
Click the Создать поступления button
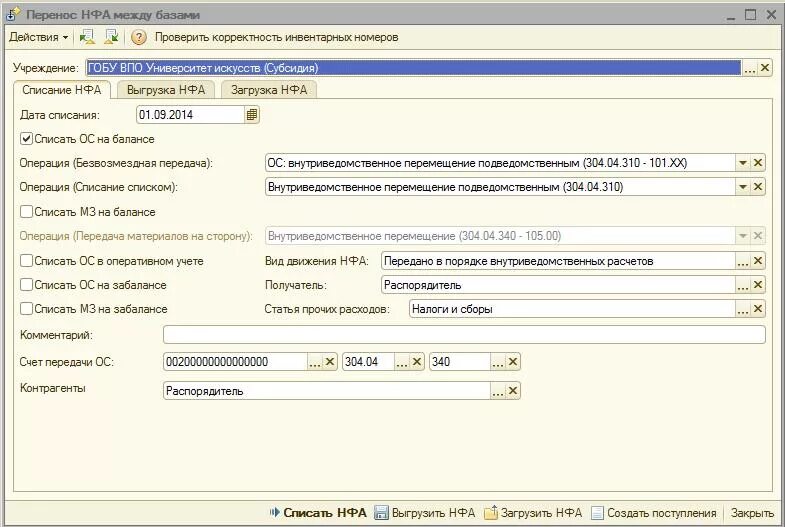pyautogui.click(x=654, y=512)
